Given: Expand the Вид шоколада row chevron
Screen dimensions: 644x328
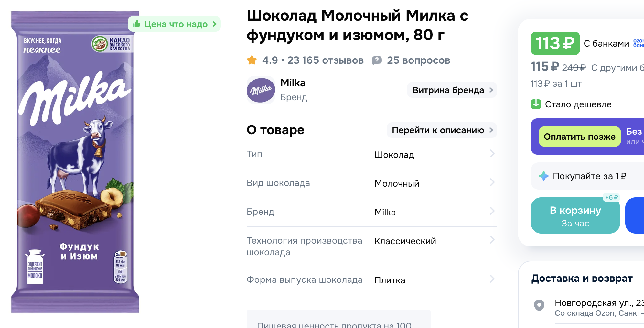Looking at the screenshot, I should tap(492, 182).
